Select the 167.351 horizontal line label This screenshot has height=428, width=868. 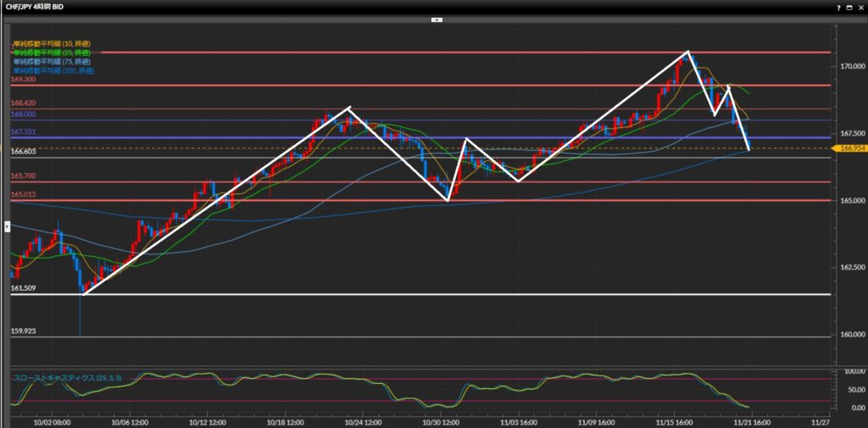(23, 132)
